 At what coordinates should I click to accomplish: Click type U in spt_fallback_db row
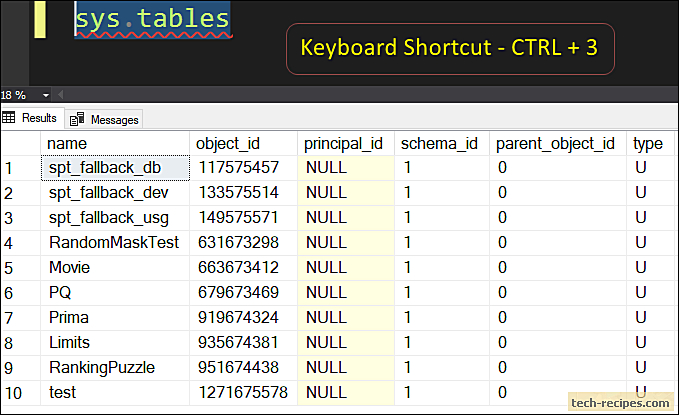point(650,168)
